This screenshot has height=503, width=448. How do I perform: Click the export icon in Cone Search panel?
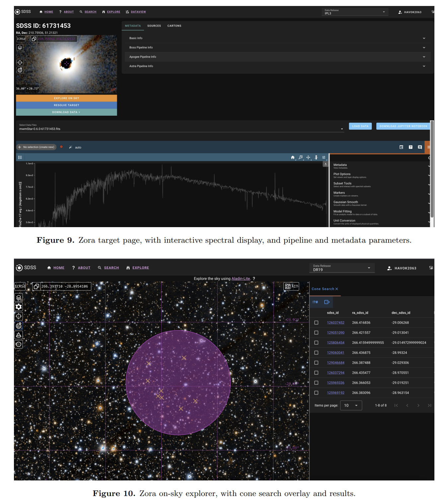(327, 302)
